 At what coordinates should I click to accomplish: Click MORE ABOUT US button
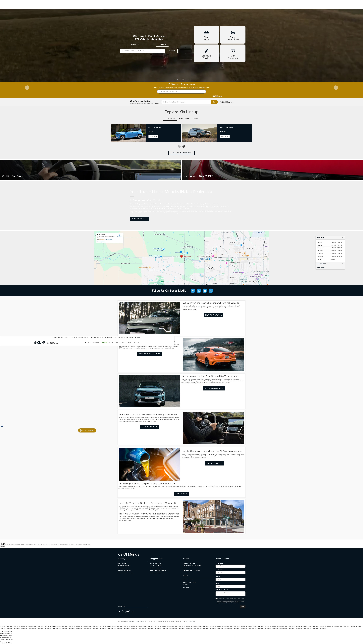139,219
